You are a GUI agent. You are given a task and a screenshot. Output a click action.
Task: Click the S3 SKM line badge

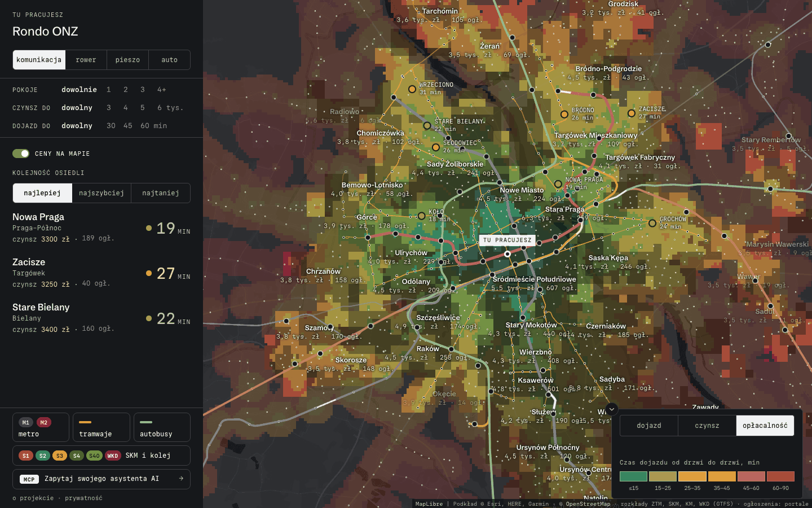click(x=60, y=456)
